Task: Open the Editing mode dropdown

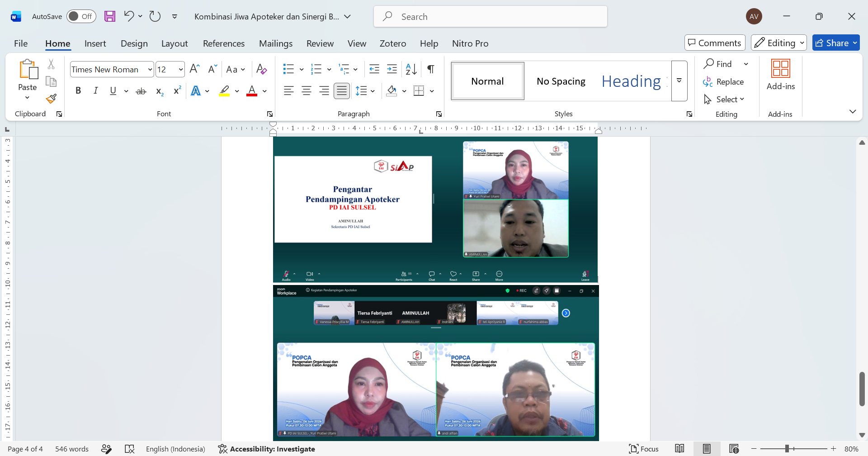Action: [x=779, y=43]
